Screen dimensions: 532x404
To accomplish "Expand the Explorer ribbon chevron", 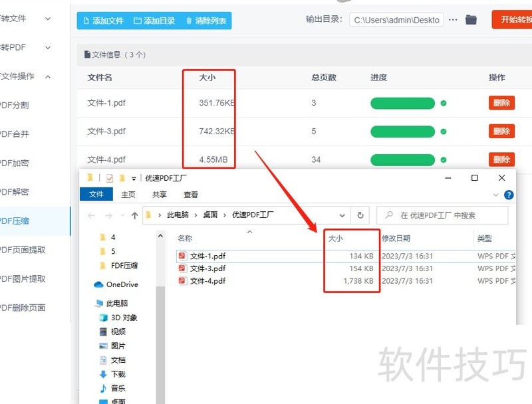I will [495, 195].
